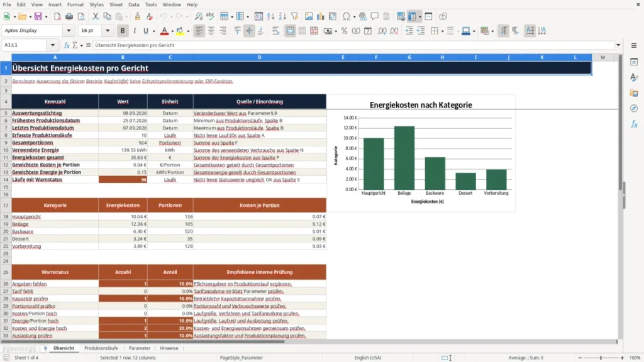
Task: Expand the Name Box dropdown for A1:L1
Action: [53, 45]
